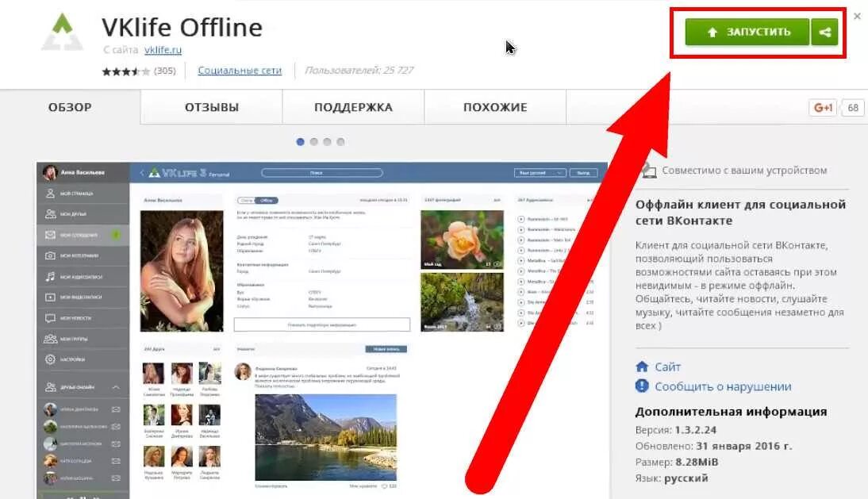Click the device compatibility icon

(x=647, y=170)
